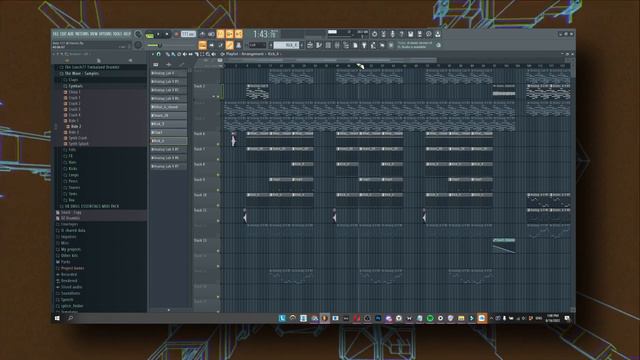
Task: Expand the Cymbals folder in browser
Action: (x=76, y=86)
